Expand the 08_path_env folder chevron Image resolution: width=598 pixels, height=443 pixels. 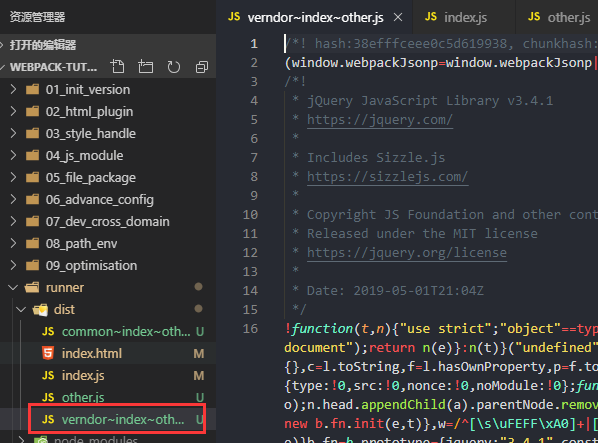(13, 243)
